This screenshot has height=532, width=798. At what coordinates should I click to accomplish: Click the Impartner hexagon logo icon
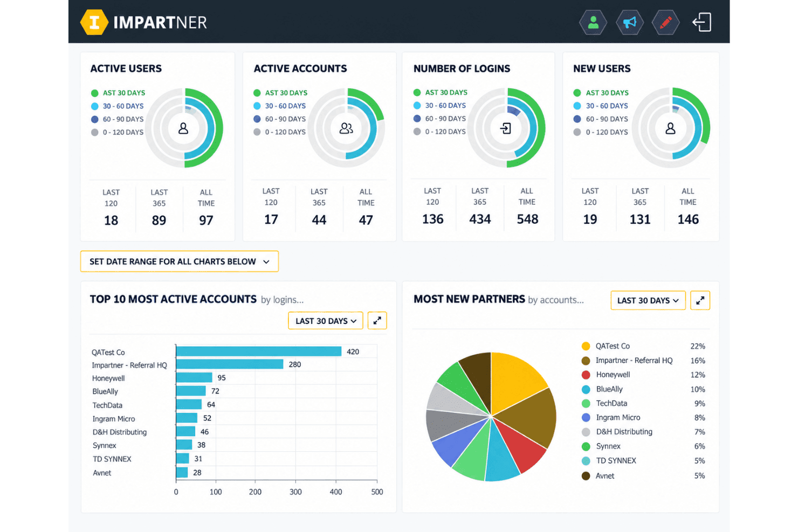(94, 22)
